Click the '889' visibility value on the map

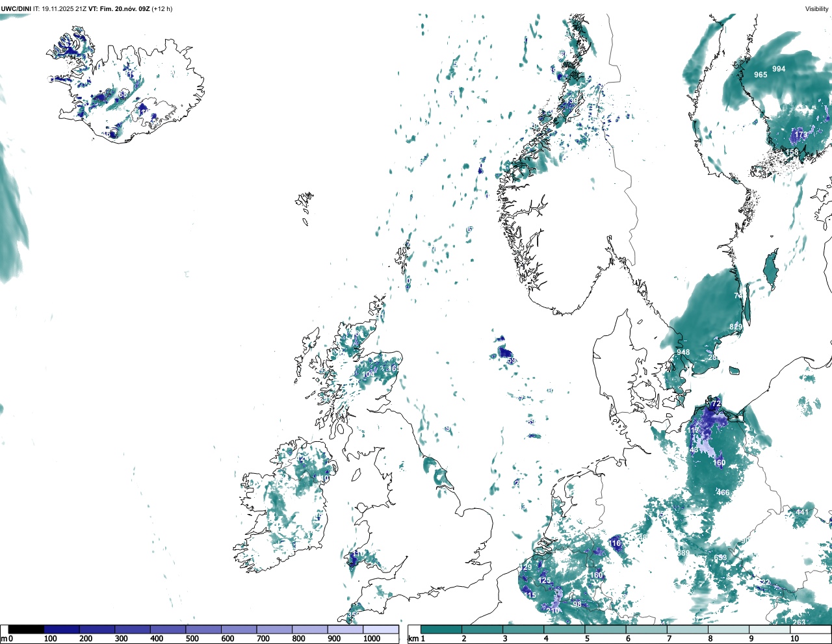683,554
